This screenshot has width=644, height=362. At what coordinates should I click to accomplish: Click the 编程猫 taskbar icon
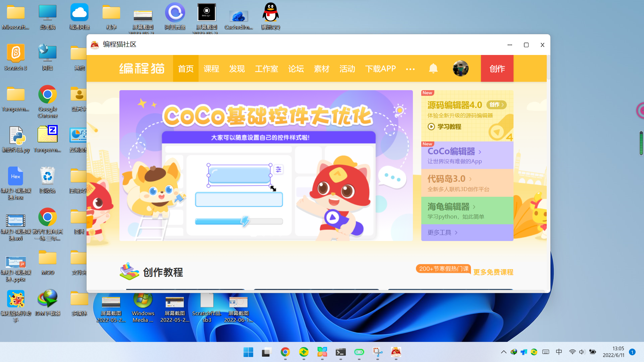tap(396, 352)
